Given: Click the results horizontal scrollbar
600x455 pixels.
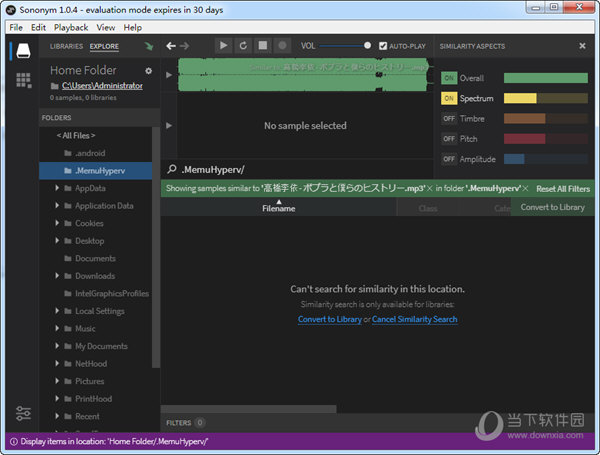Looking at the screenshot, I should [249, 409].
